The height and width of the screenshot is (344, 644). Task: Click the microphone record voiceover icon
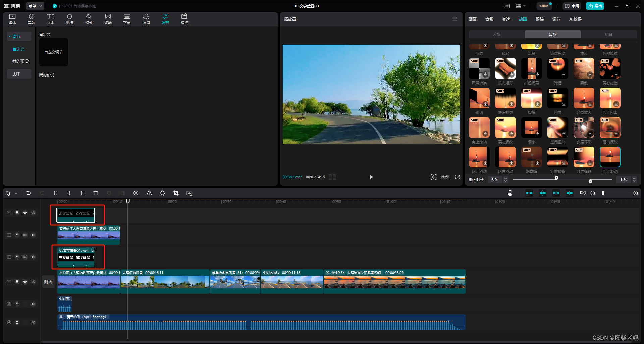coord(510,193)
